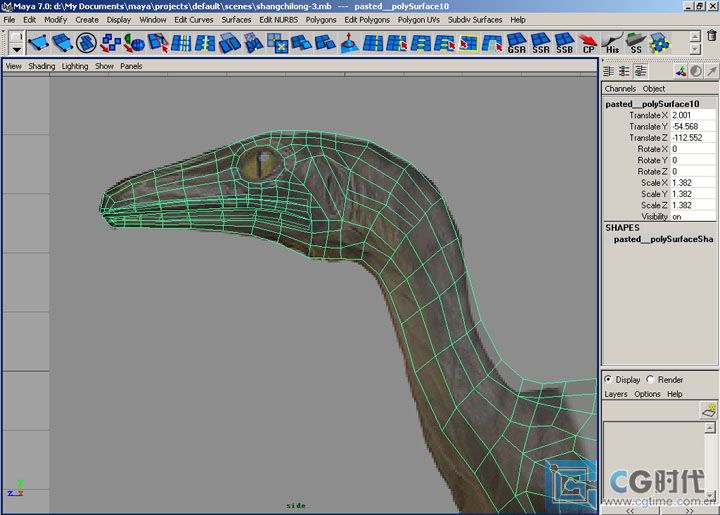Click the CP red arrow shelf icon
720x515 pixels.
[588, 44]
